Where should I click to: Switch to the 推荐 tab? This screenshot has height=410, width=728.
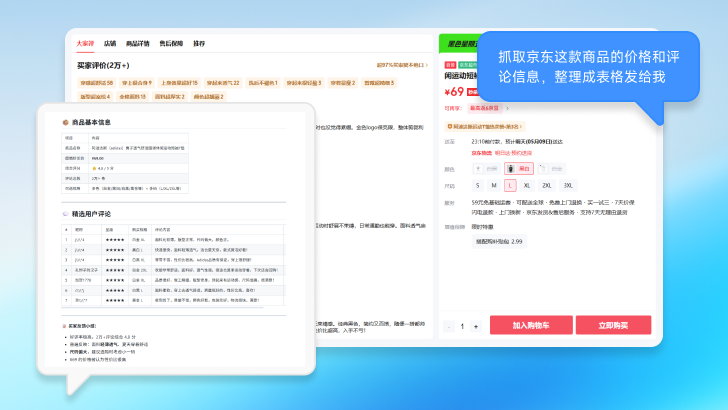click(x=199, y=43)
